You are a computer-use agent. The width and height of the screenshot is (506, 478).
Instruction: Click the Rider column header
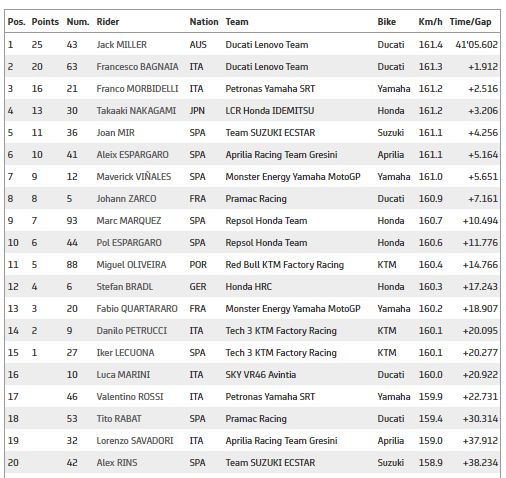tap(108, 22)
